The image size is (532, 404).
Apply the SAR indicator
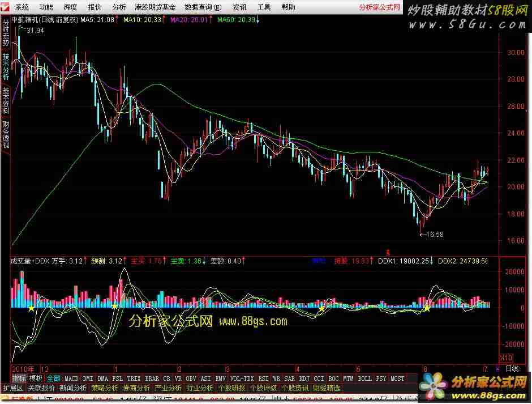tap(289, 378)
